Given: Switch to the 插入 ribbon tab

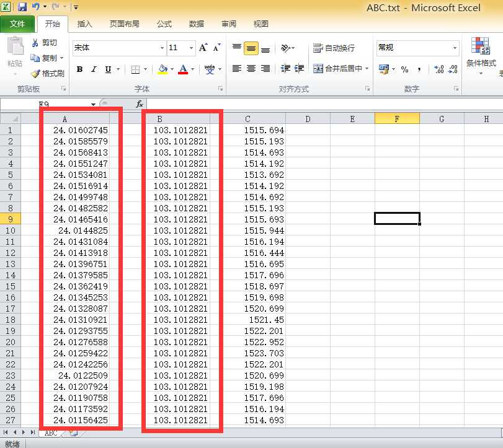Looking at the screenshot, I should tap(84, 24).
